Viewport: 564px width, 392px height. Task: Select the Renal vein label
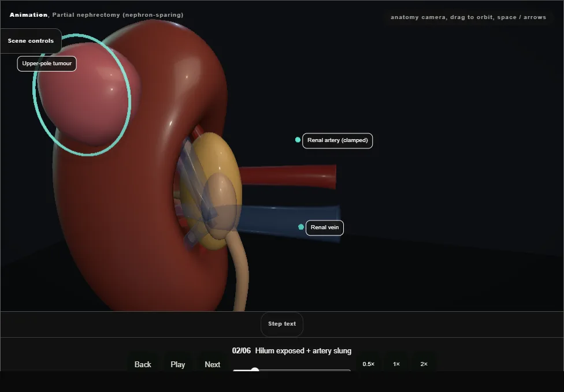(x=324, y=228)
